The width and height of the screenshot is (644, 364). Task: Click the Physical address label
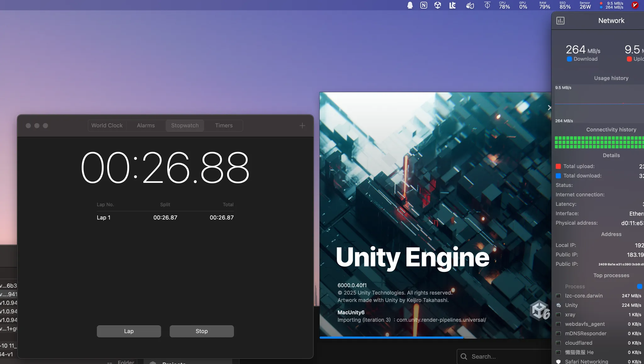[577, 223]
